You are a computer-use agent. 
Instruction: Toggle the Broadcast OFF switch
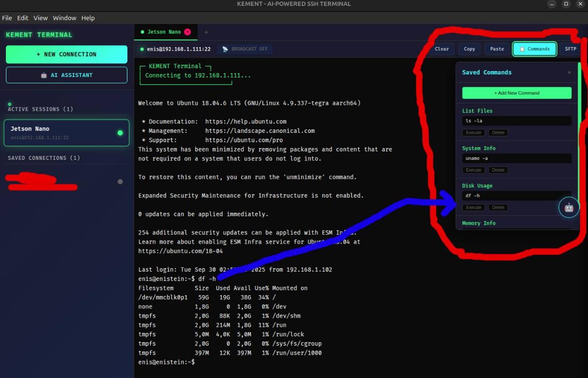coord(245,49)
